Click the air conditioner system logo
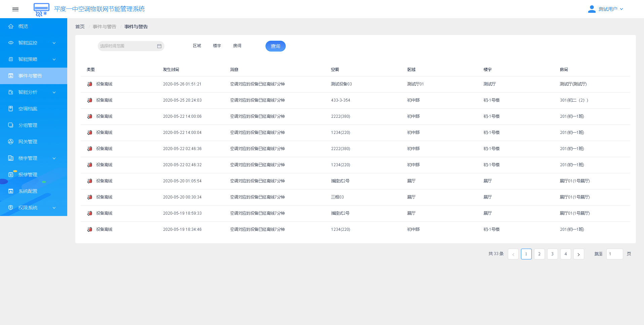This screenshot has width=644, height=325. click(x=41, y=9)
